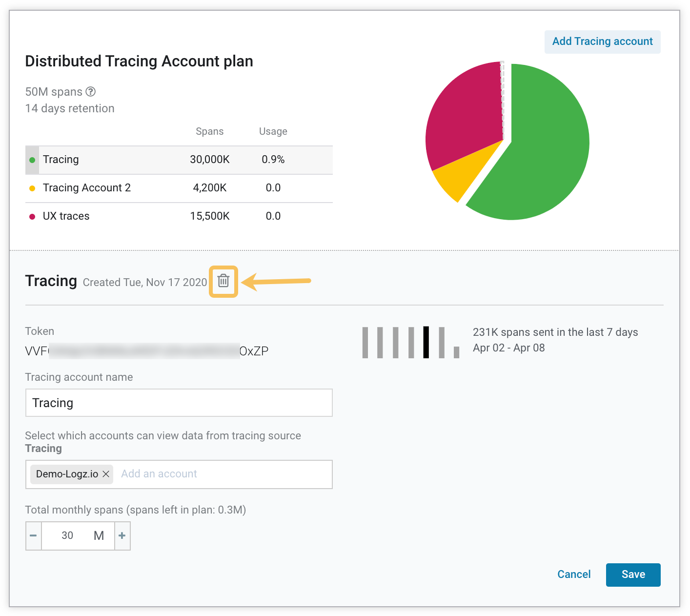
Task: Select the Tracing row in table
Action: point(179,160)
